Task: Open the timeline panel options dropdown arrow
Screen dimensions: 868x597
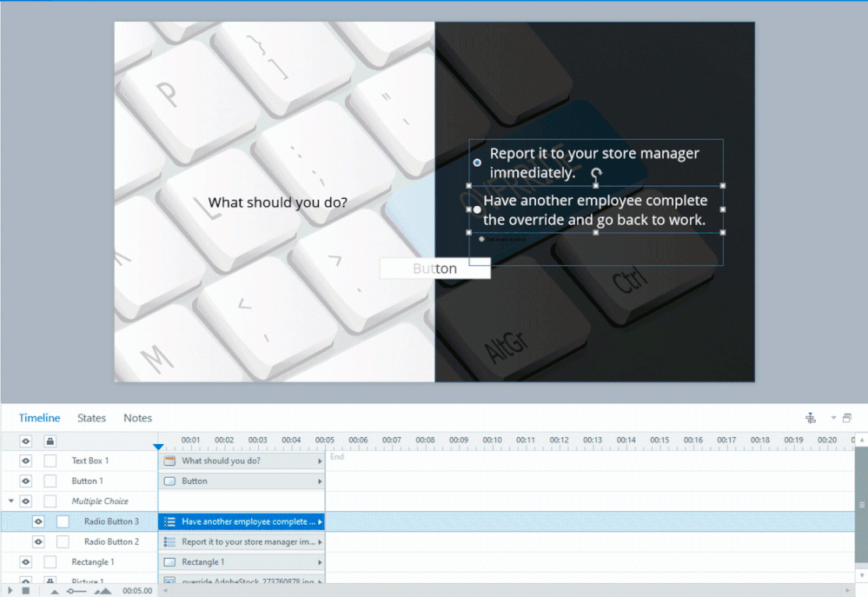Action: tap(833, 418)
